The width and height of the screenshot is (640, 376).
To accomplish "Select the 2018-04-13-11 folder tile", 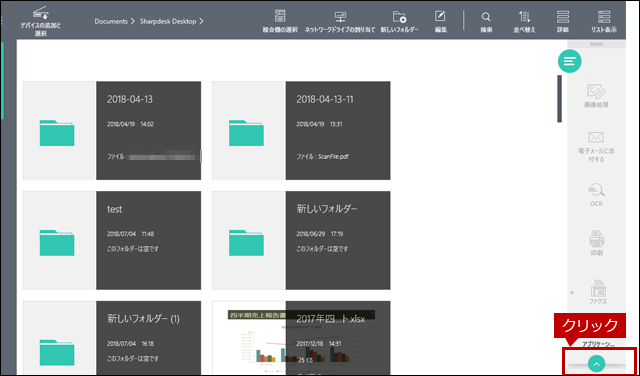I will coord(301,130).
